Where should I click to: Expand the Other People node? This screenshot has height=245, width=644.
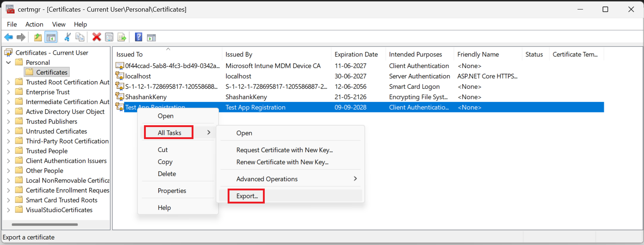pos(8,171)
